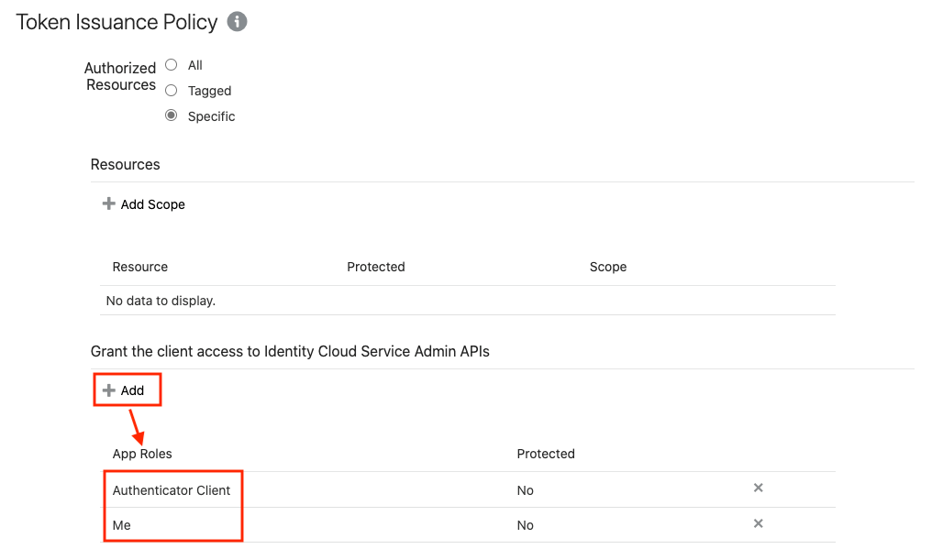Click the Token Issuance Policy info icon
The height and width of the screenshot is (560, 932).
tap(237, 22)
